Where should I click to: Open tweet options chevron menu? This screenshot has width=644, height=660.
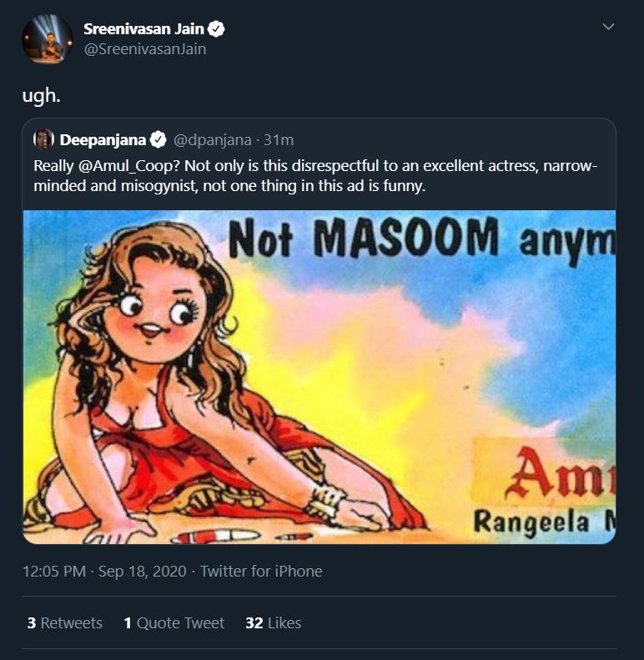(x=608, y=27)
